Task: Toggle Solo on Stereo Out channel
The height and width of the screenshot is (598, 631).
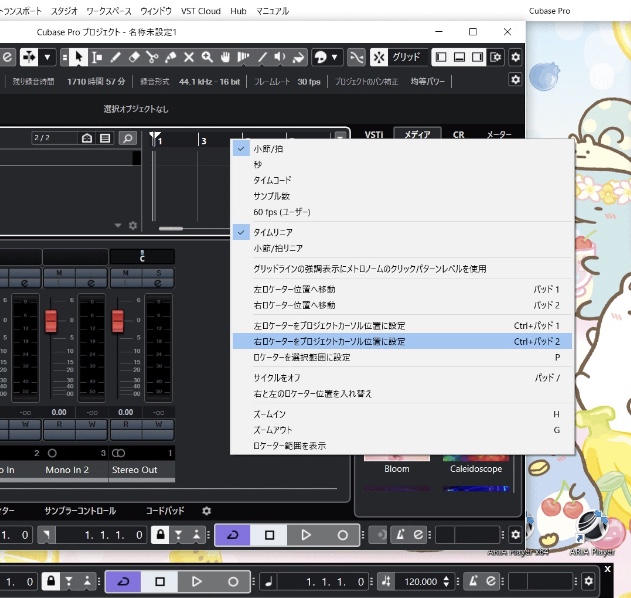Action: pyautogui.click(x=158, y=273)
